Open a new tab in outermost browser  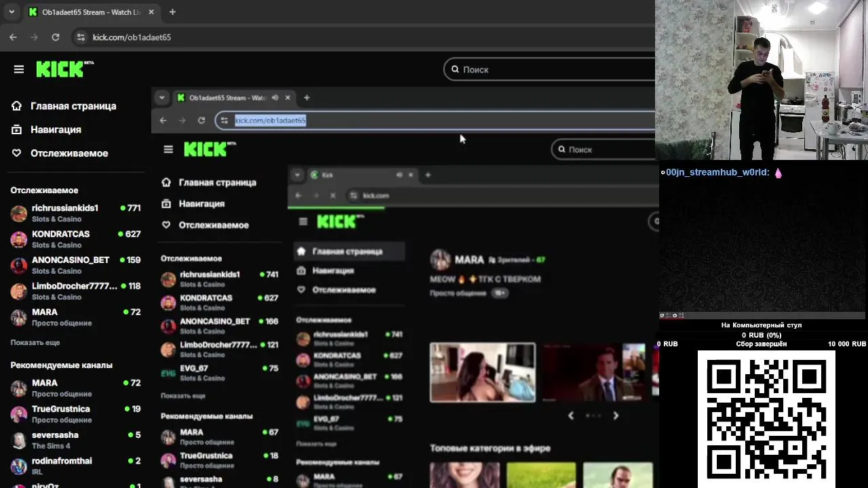click(172, 12)
